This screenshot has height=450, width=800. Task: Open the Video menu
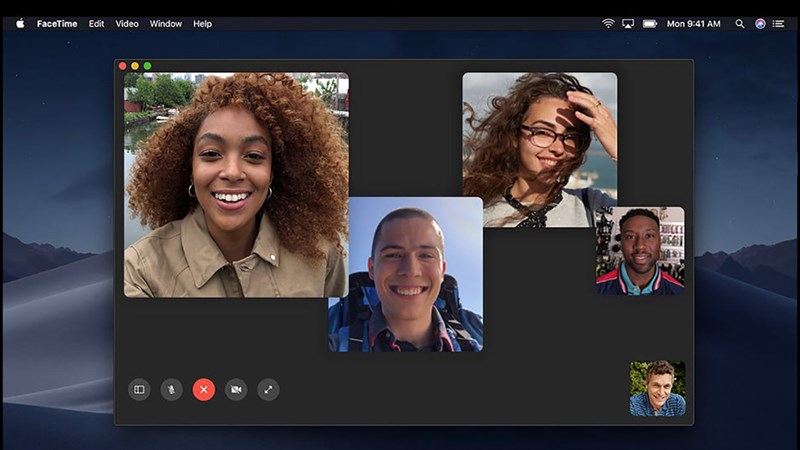127,23
